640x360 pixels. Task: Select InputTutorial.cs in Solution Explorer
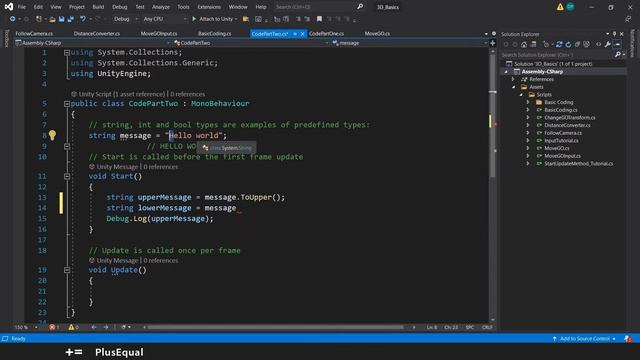(561, 140)
